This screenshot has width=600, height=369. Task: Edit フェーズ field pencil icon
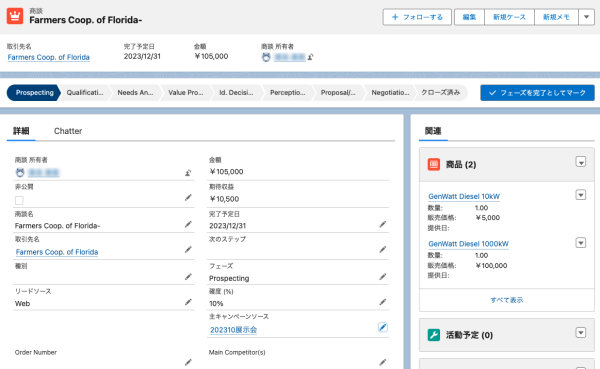383,276
